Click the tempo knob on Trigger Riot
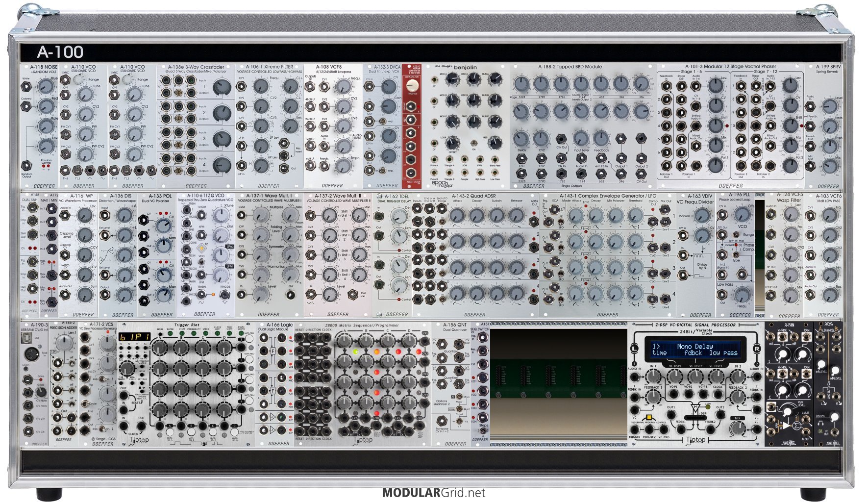The image size is (868, 503). [127, 369]
